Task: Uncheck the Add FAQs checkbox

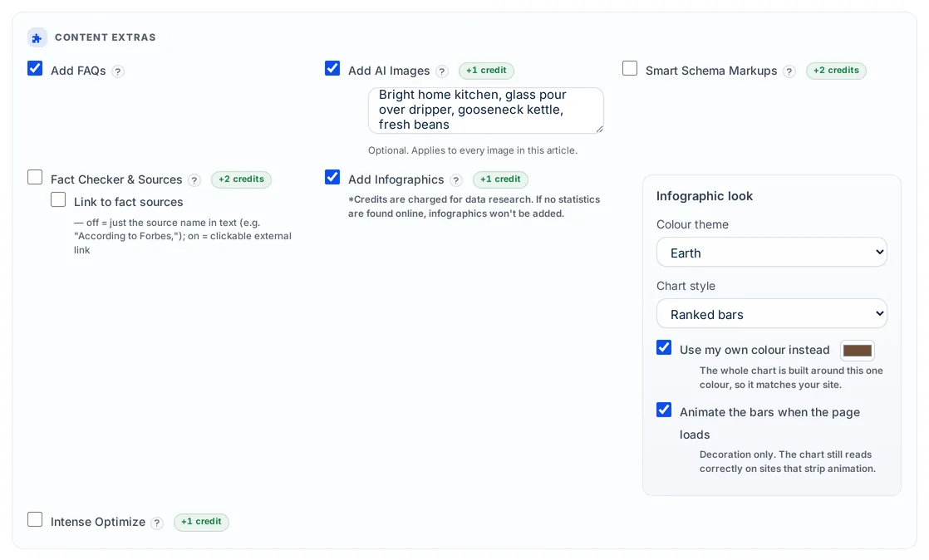Action: point(35,68)
